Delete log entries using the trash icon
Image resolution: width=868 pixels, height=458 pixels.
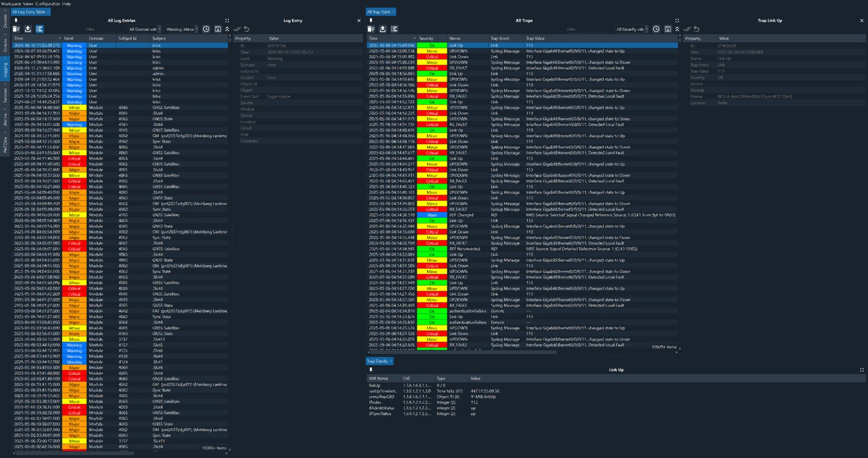pos(16,29)
